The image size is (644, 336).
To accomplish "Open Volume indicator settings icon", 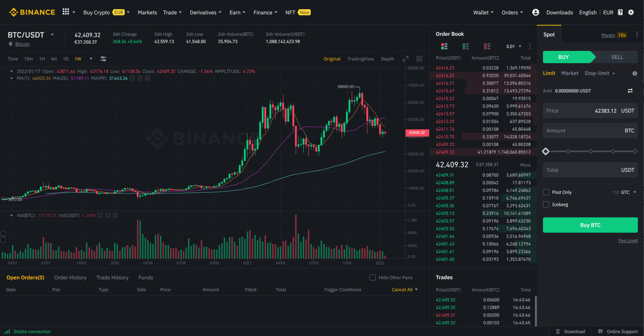I will (108, 215).
